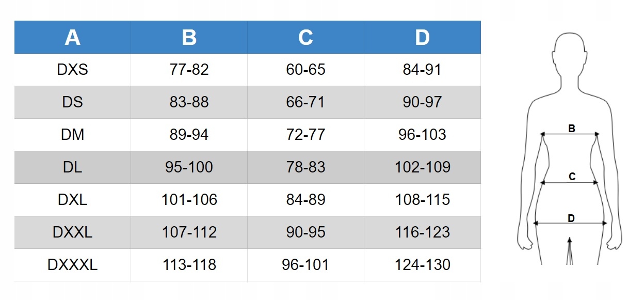Click the 124-130 hip value cell
This screenshot has width=644, height=300.
pyautogui.click(x=422, y=265)
